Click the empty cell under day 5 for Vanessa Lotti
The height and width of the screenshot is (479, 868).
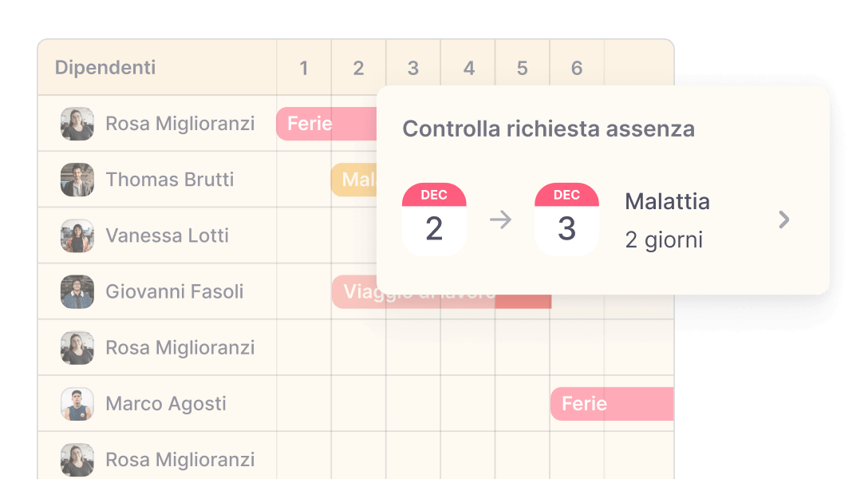click(x=523, y=236)
